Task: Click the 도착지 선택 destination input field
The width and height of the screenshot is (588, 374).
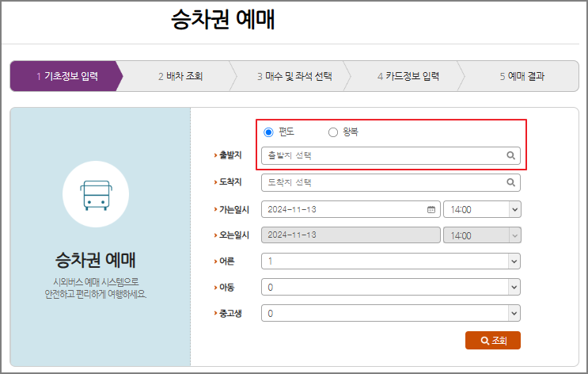Action: coord(391,182)
